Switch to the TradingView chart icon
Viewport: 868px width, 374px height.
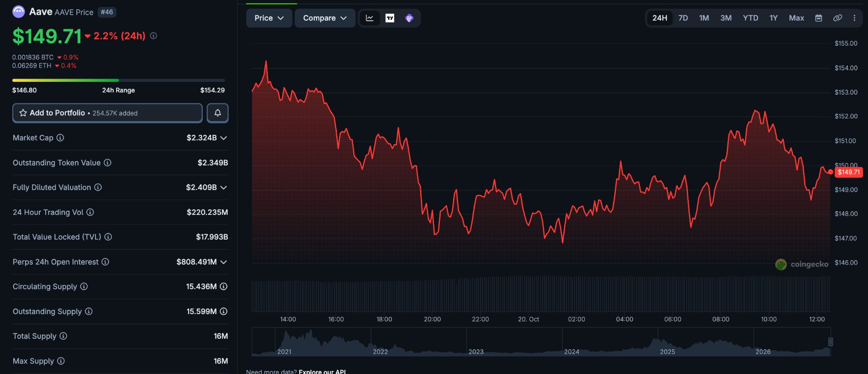click(x=390, y=18)
